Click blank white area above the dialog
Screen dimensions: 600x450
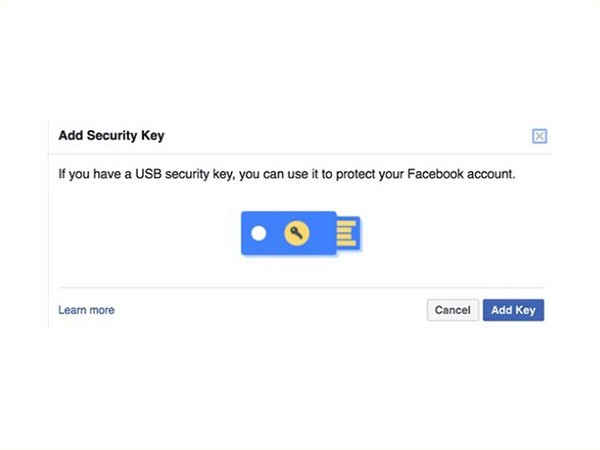coord(300,60)
